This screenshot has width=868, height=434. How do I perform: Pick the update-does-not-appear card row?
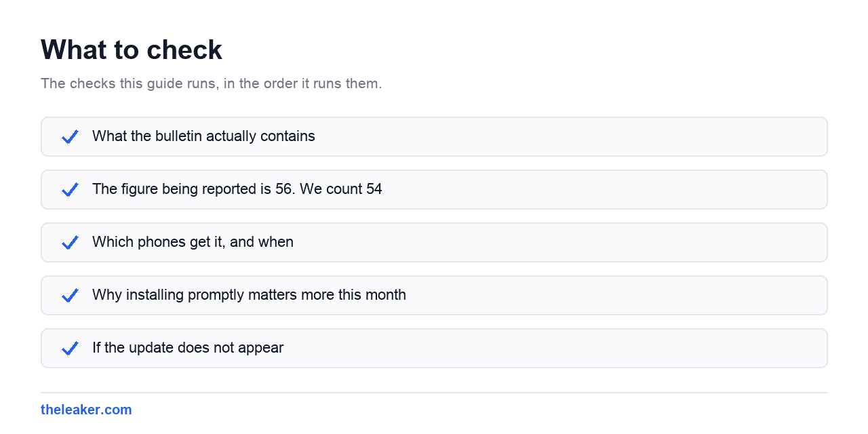434,348
